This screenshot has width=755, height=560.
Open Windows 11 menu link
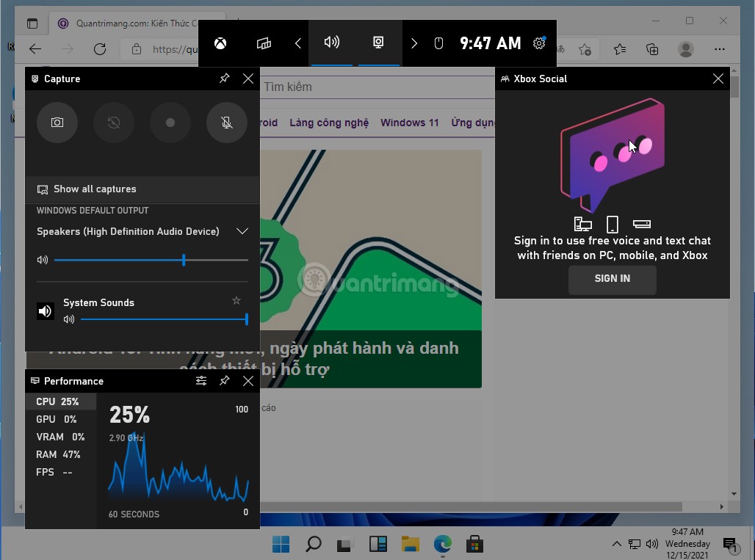409,123
